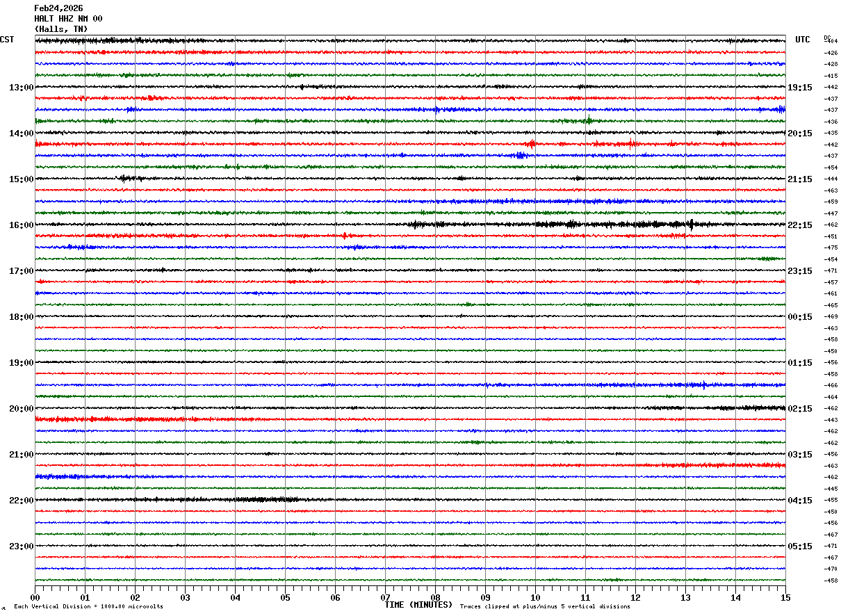The image size is (841, 616).
Task: Click the DC offset value -426
Action: pos(831,53)
